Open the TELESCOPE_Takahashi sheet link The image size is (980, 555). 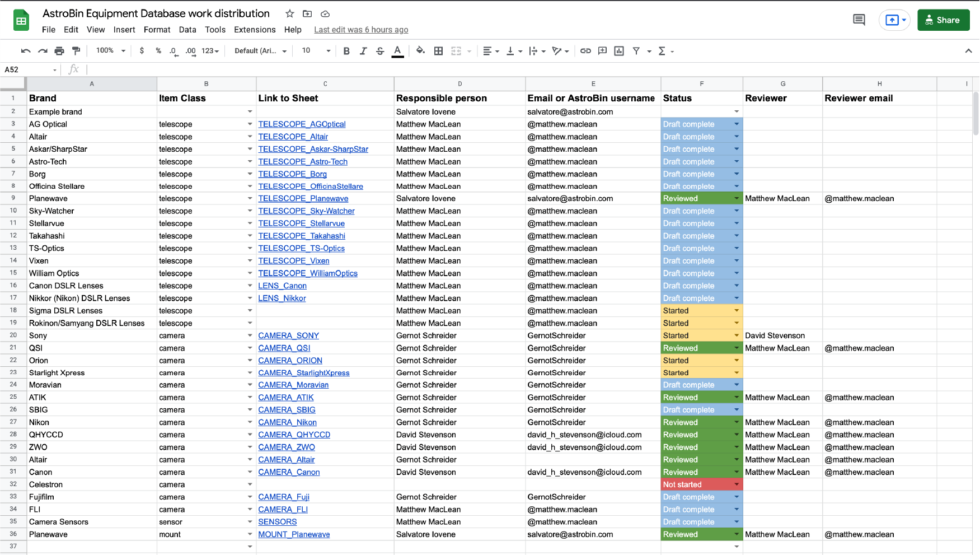point(301,236)
